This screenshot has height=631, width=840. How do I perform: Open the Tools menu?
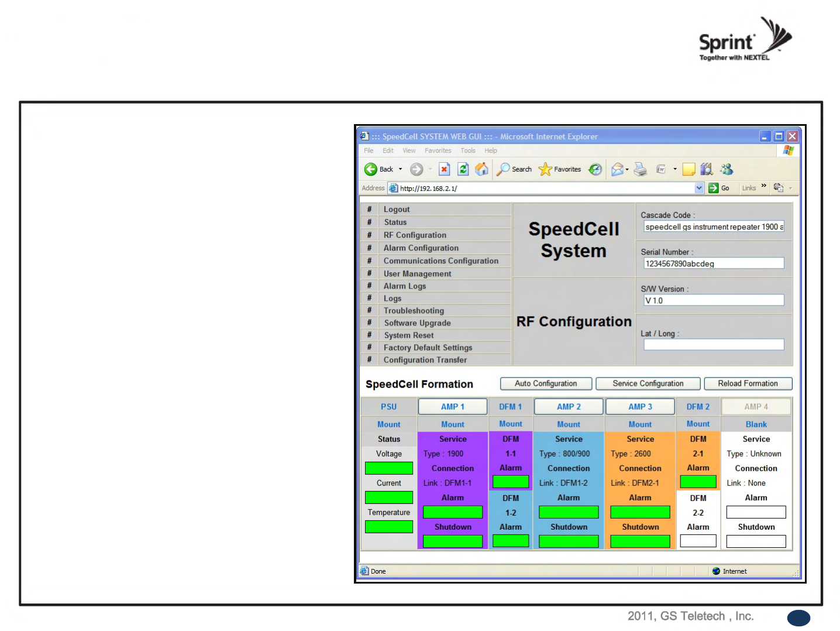pos(467,150)
